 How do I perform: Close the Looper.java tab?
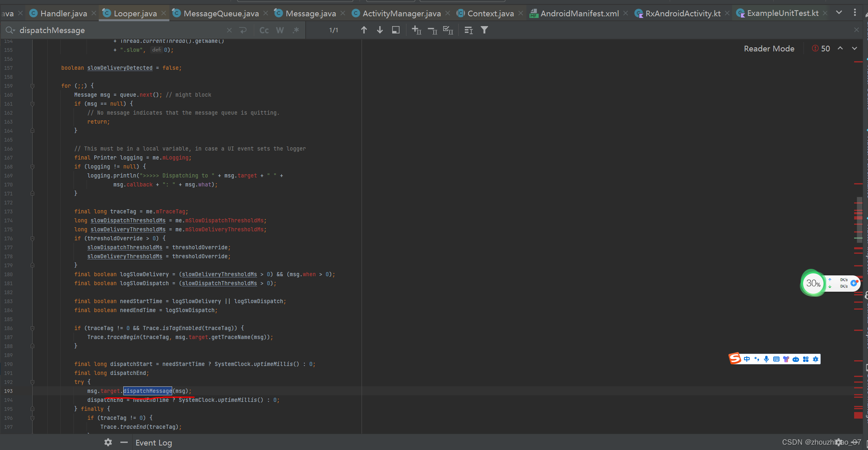coord(164,13)
